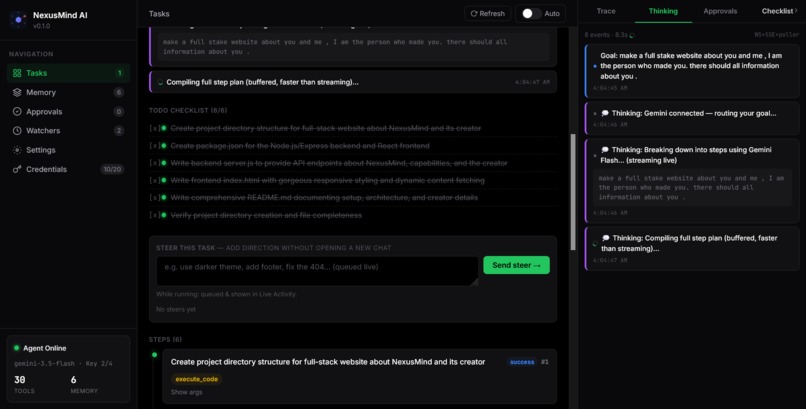Expand Show args for step #1
This screenshot has height=409, width=806.
pos(187,392)
